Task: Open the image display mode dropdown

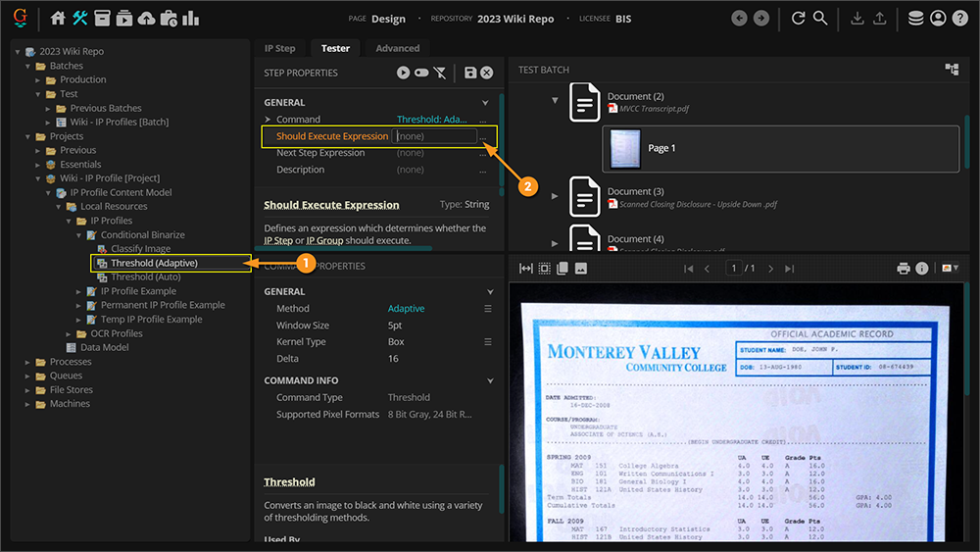Action: 950,269
